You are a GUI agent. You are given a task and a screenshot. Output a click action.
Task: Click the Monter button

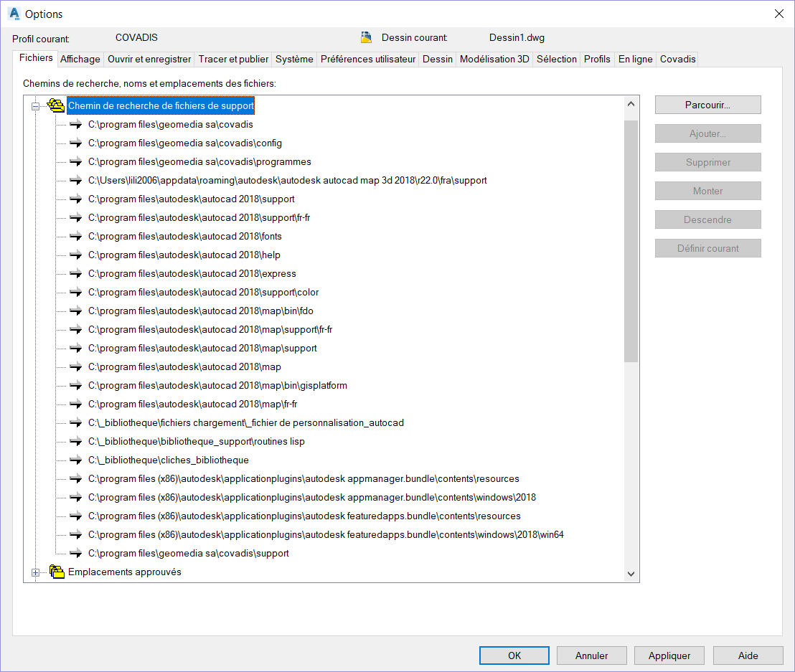click(707, 191)
